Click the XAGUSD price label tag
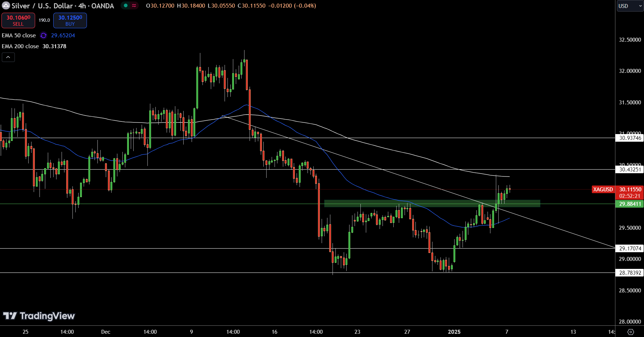Viewport: 644px width, 337px height. (x=603, y=190)
